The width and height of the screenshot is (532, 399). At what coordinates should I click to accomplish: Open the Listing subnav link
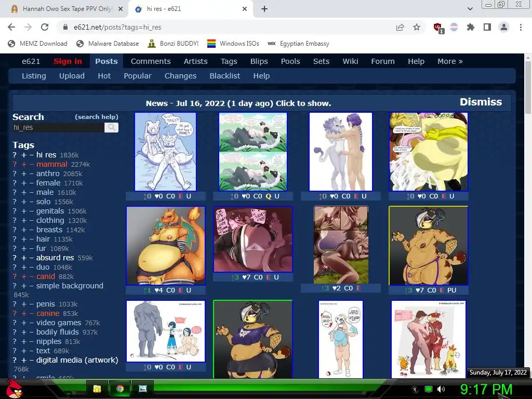tap(34, 76)
